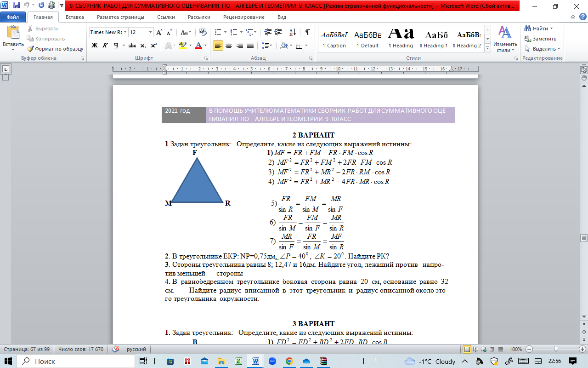Justify paragraph text

pyautogui.click(x=250, y=46)
